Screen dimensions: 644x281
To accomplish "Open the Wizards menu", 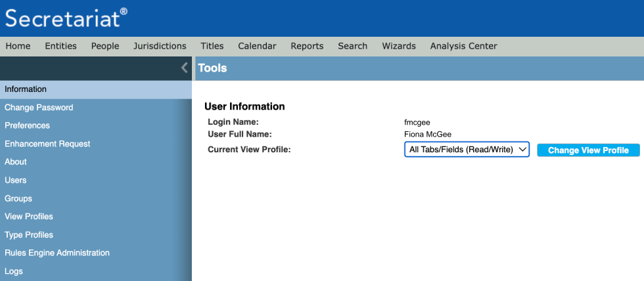I will pos(399,46).
